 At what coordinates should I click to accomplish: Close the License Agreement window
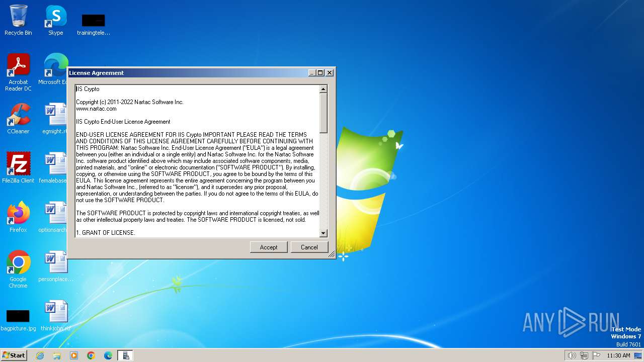330,73
